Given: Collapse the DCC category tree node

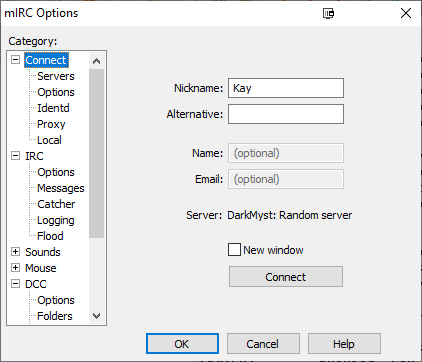Looking at the screenshot, I should coord(15,284).
